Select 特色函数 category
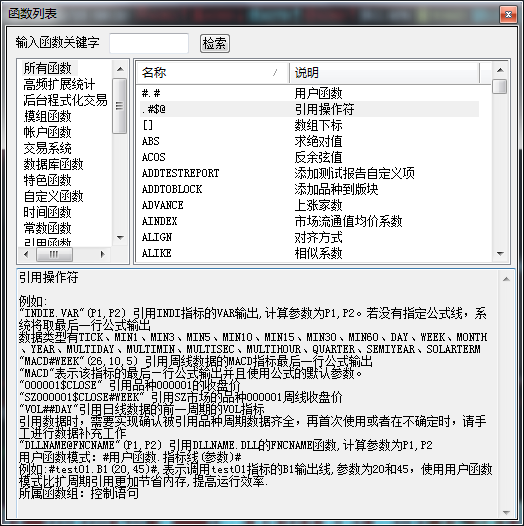The height and width of the screenshot is (526, 524). 47,180
